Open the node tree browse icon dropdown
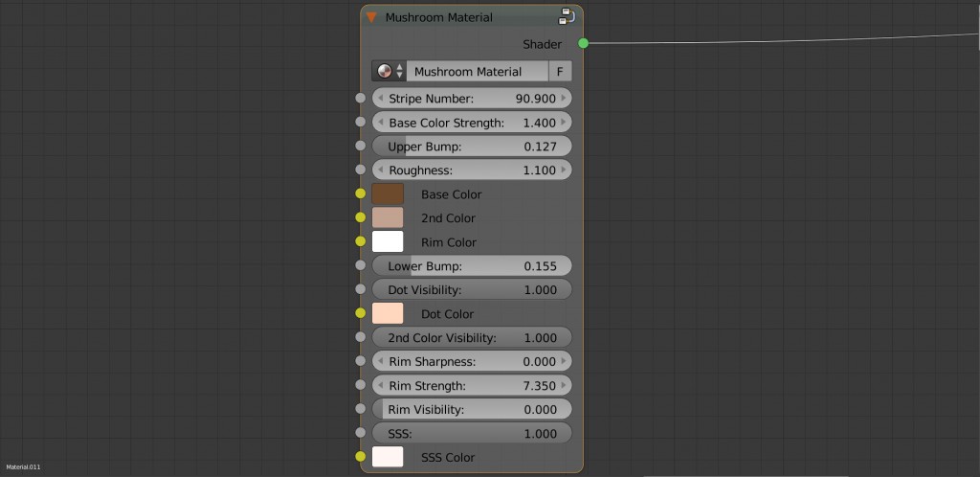The width and height of the screenshot is (980, 477). click(x=389, y=72)
